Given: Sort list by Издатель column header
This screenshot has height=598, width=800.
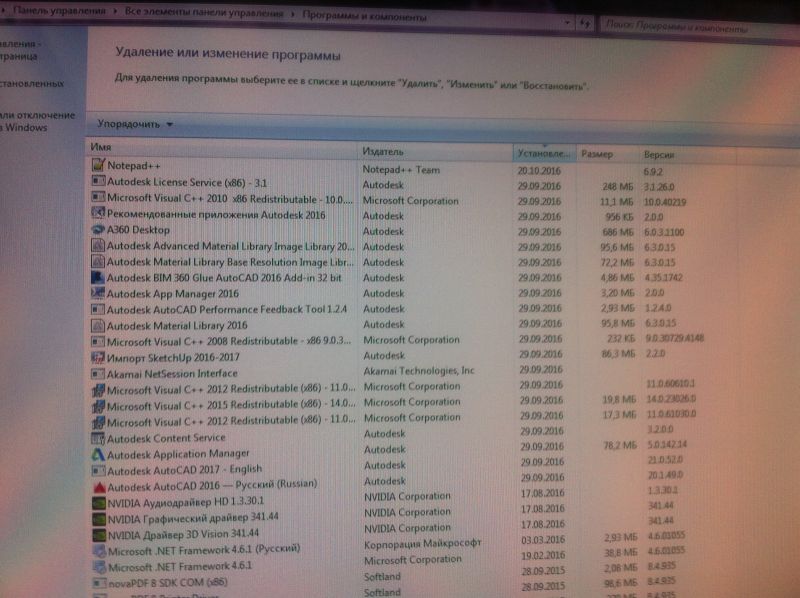Looking at the screenshot, I should click(435, 152).
